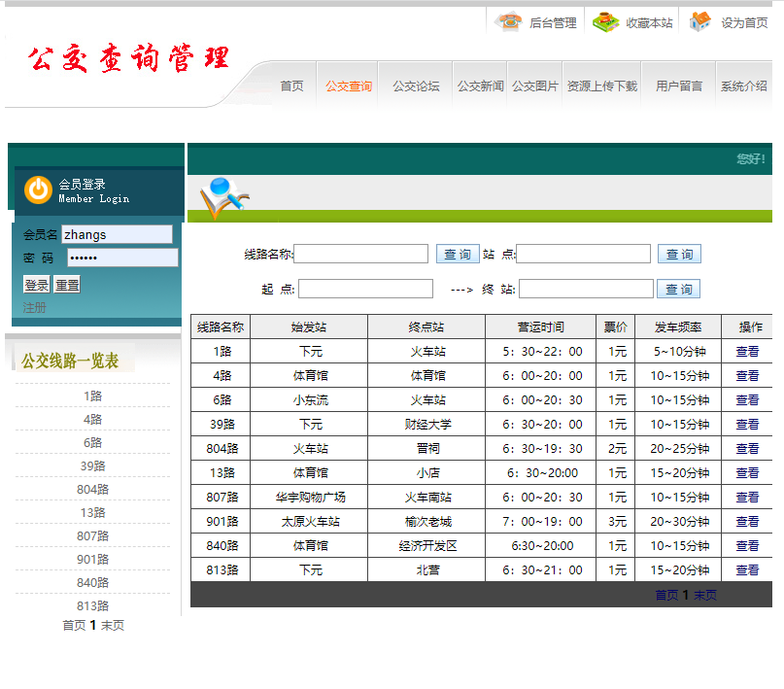Click 查询 button next to 线路名称 field
The height and width of the screenshot is (689, 784).
[458, 254]
